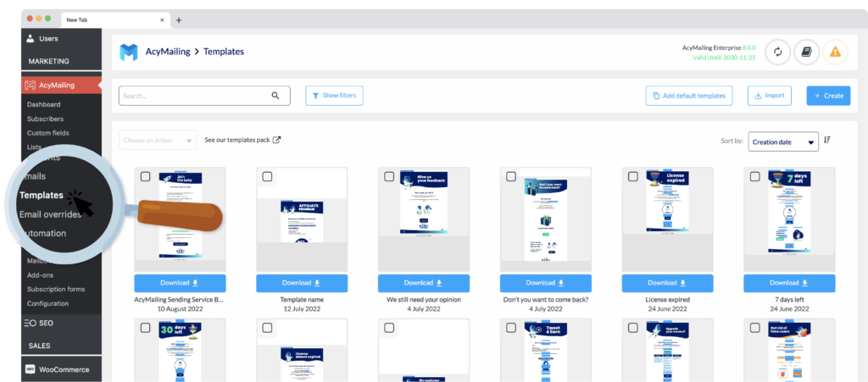Open the WooCommerce menu item

[61, 369]
